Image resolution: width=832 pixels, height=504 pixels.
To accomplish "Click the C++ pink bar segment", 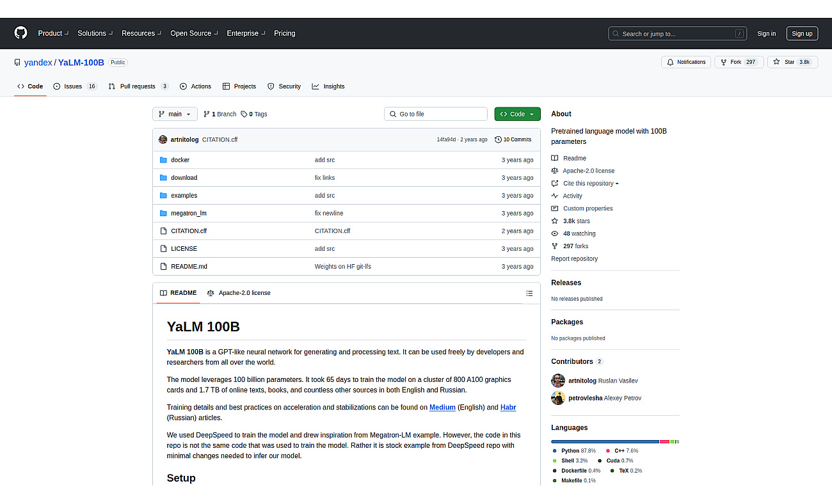I will [x=664, y=441].
